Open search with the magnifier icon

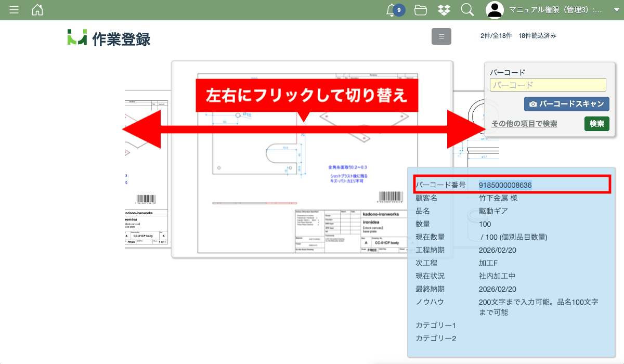tap(467, 10)
